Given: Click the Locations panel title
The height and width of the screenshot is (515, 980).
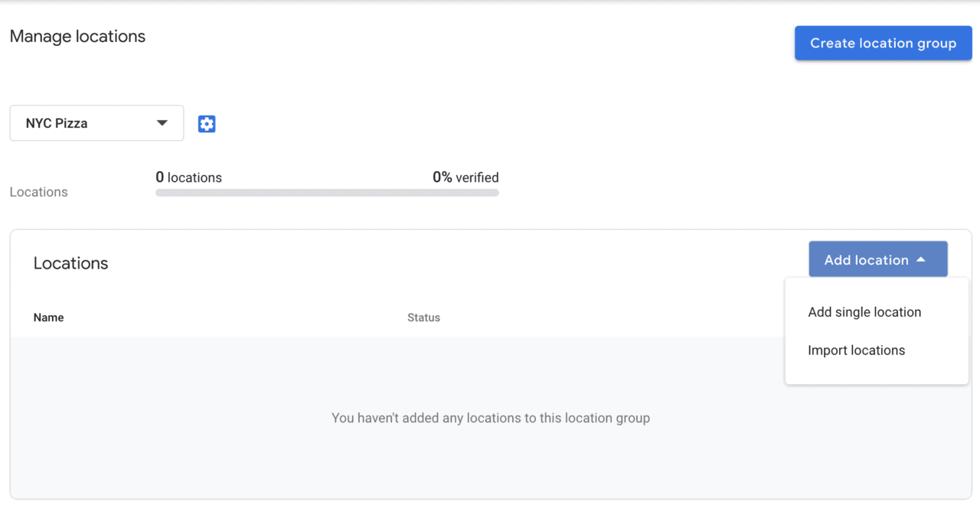Looking at the screenshot, I should [70, 263].
